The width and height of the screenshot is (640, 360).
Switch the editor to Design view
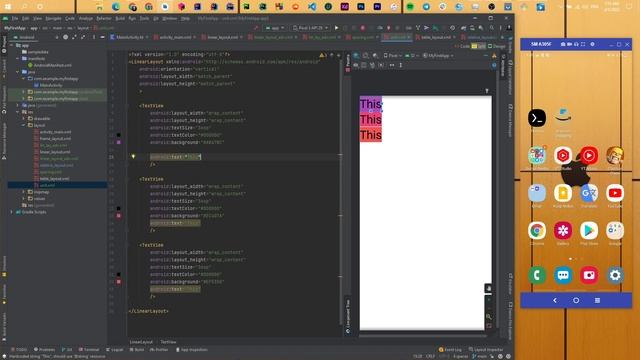tap(497, 46)
